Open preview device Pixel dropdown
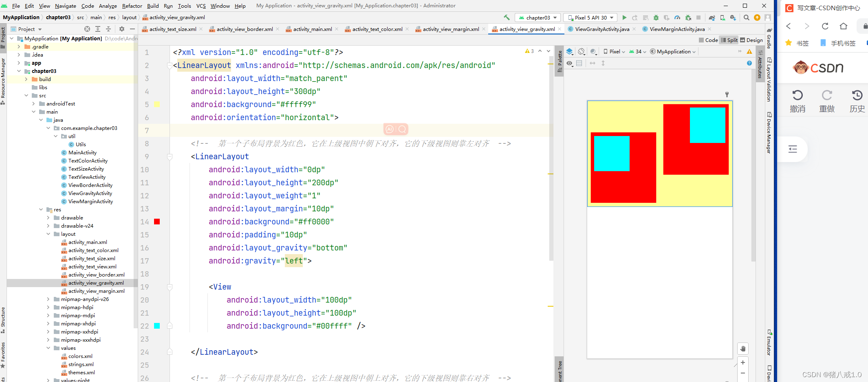This screenshot has height=382, width=868. click(614, 52)
